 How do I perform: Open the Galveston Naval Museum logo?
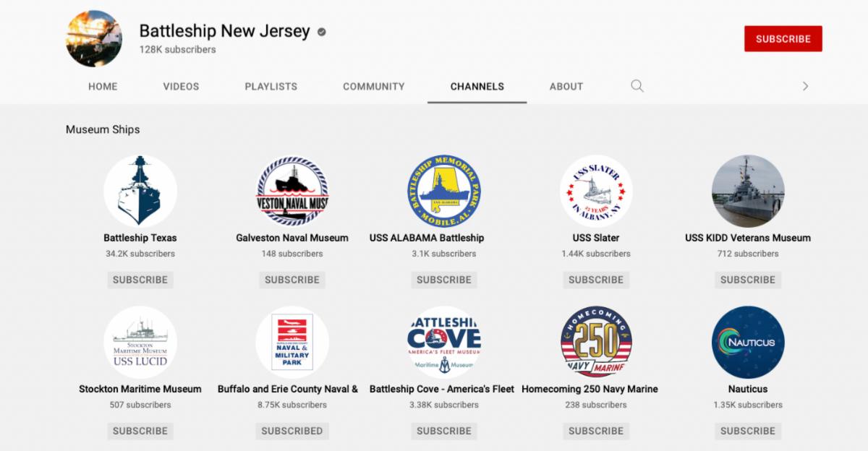[292, 192]
